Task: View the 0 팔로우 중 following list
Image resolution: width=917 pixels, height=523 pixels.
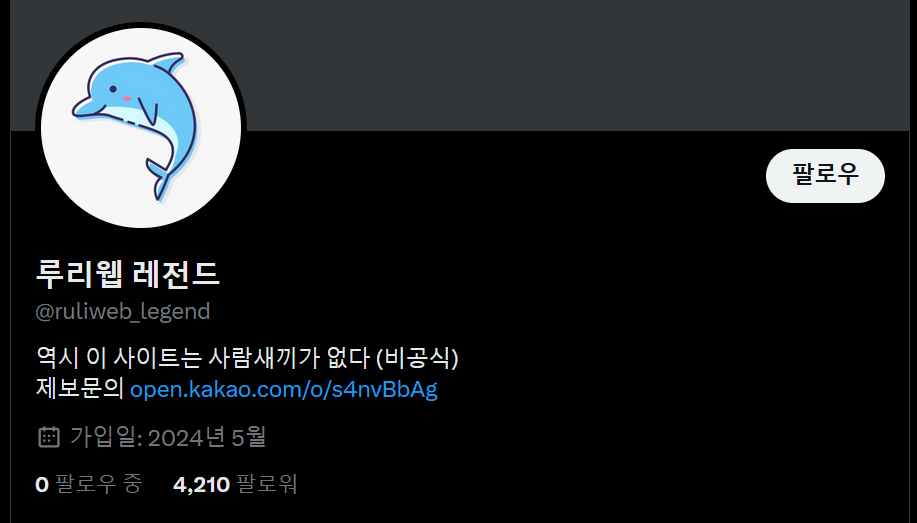Action: tap(88, 484)
